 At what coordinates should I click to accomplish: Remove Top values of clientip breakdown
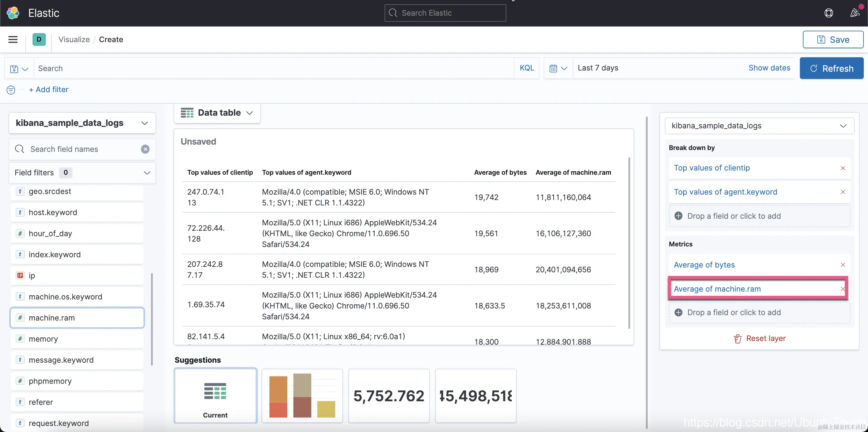click(843, 168)
